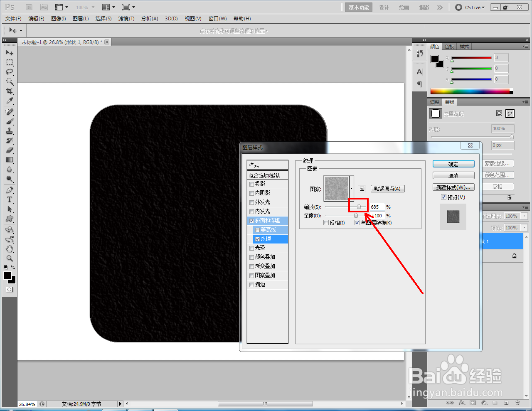Select the Custom Shape tool

tap(10, 219)
